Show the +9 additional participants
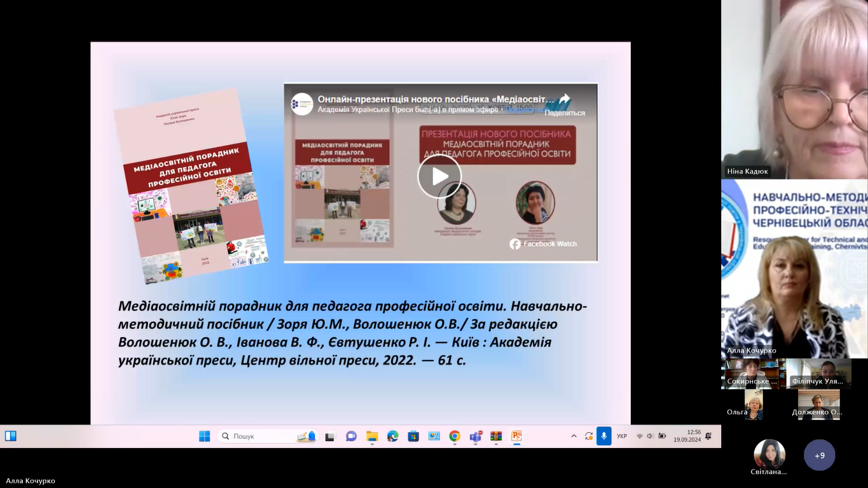 tap(820, 456)
